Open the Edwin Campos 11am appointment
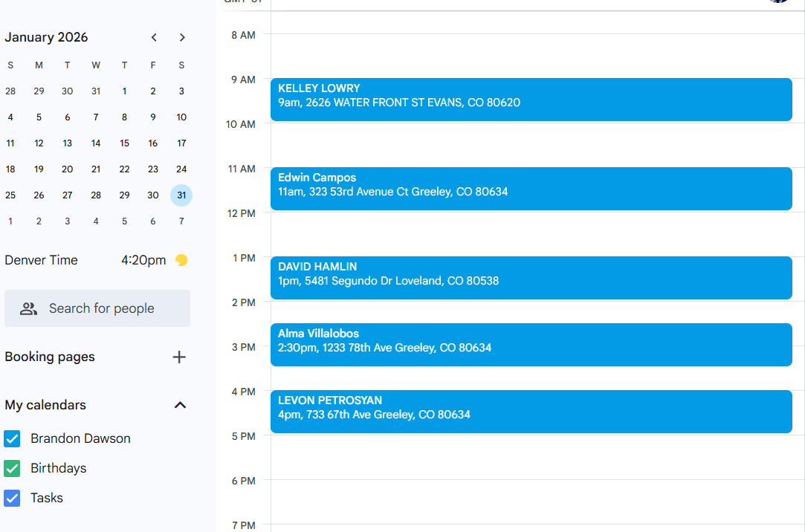Image resolution: width=805 pixels, height=532 pixels. (531, 188)
